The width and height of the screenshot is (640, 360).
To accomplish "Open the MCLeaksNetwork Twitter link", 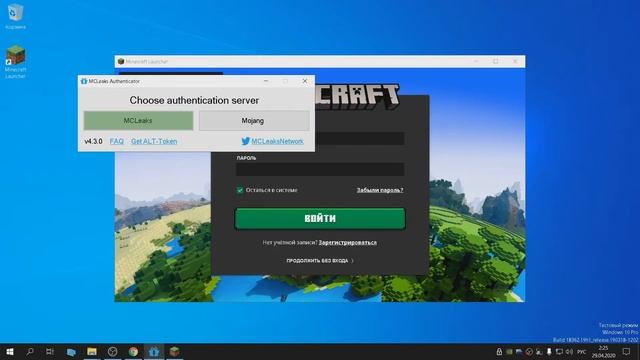I will click(x=277, y=141).
